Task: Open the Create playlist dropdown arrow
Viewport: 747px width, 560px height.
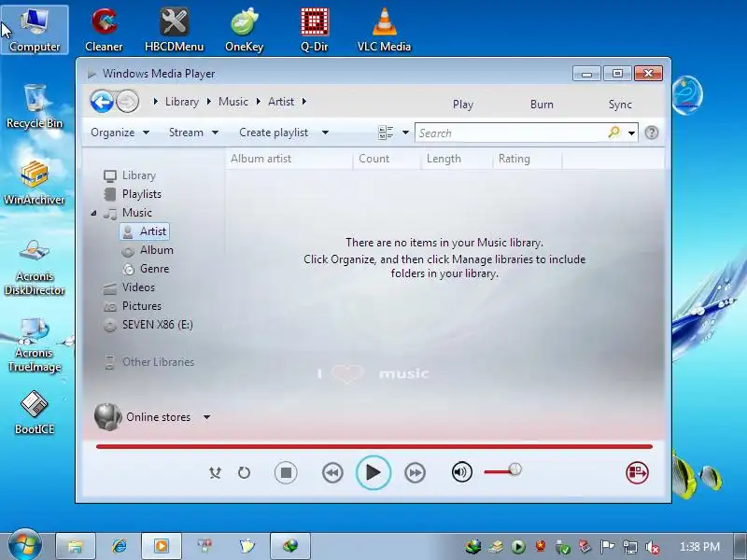Action: pos(325,133)
